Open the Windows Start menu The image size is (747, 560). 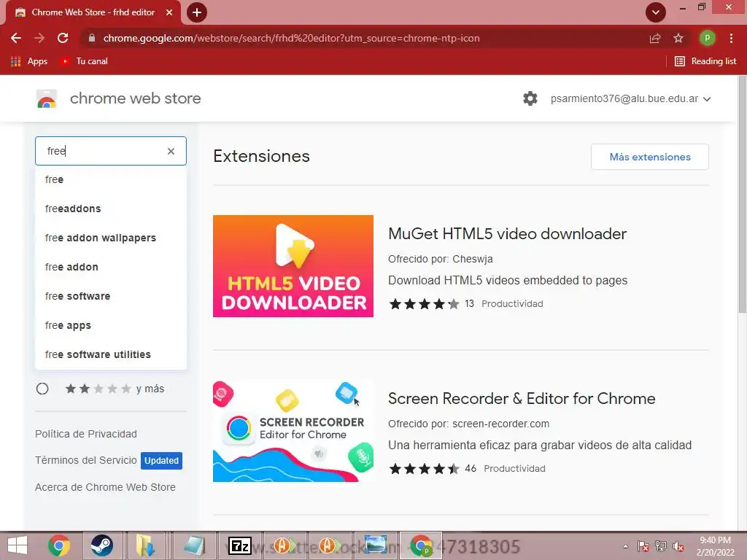pos(18,545)
